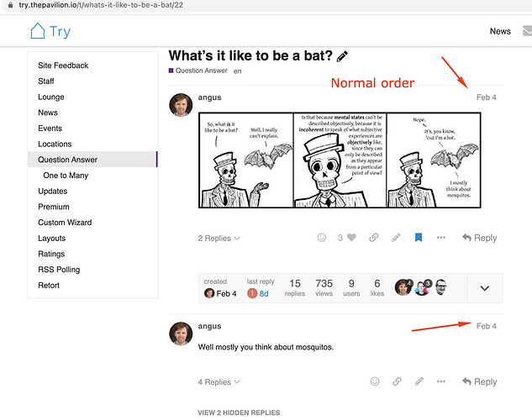Open News category in sidebar
Screen dimensions: 532x420
coord(48,113)
